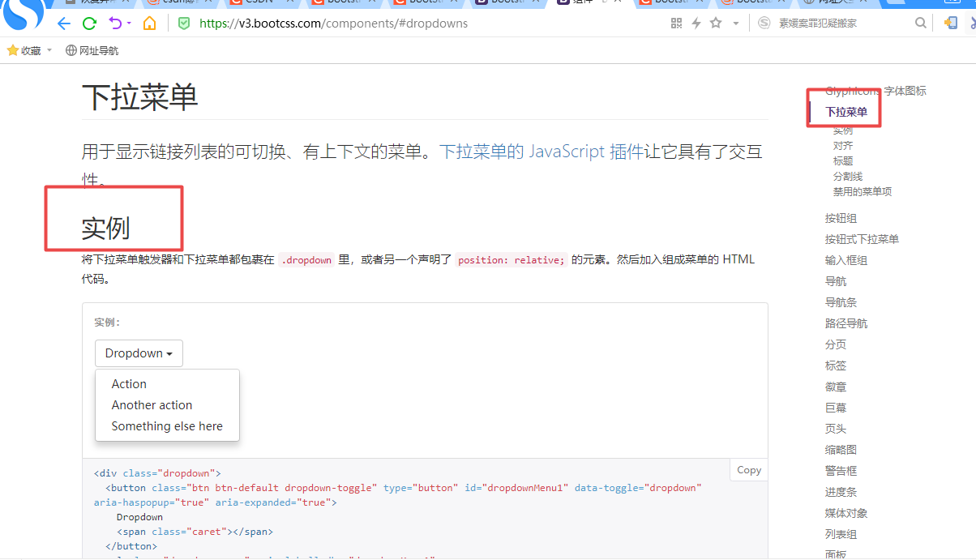Jump to 分割线 in sidebar submenu
The width and height of the screenshot is (976, 560).
point(848,177)
